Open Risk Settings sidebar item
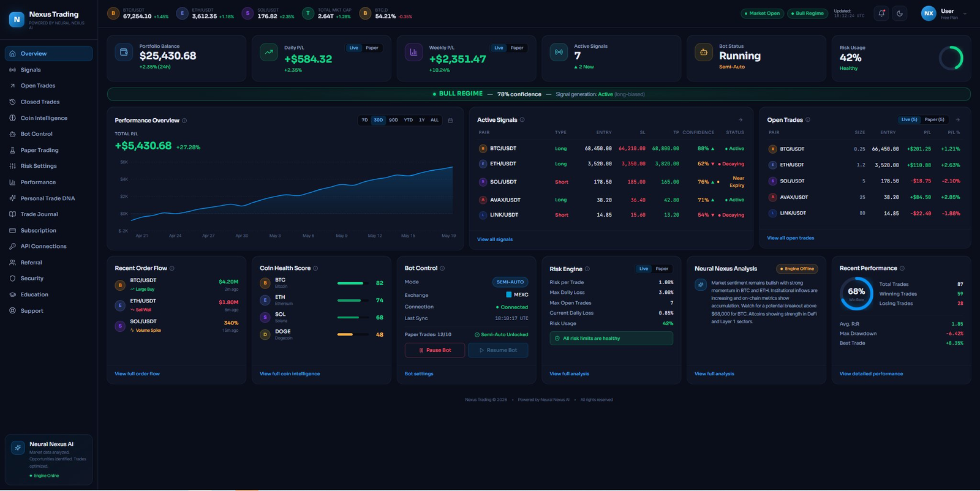This screenshot has width=980, height=491. click(x=49, y=166)
